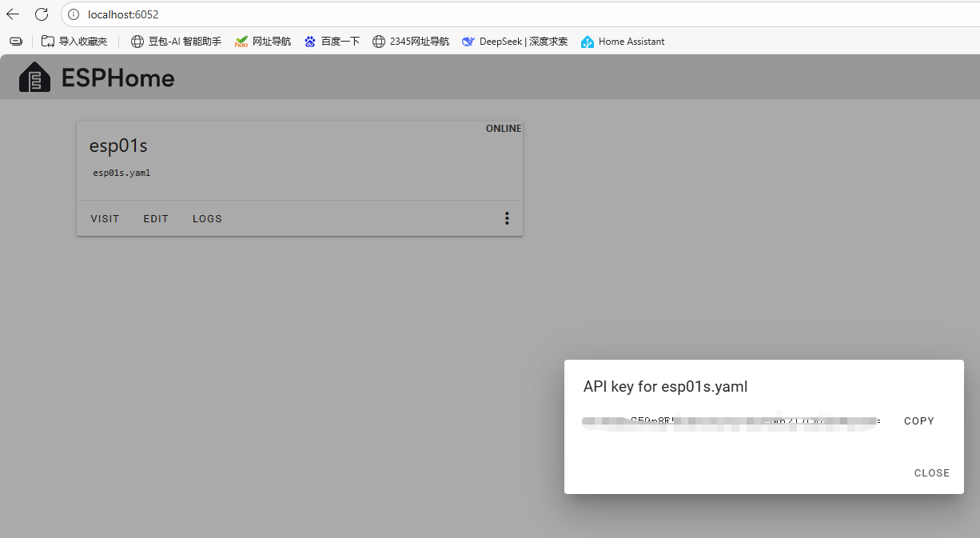Click EDIT on the esp01s card

[156, 219]
